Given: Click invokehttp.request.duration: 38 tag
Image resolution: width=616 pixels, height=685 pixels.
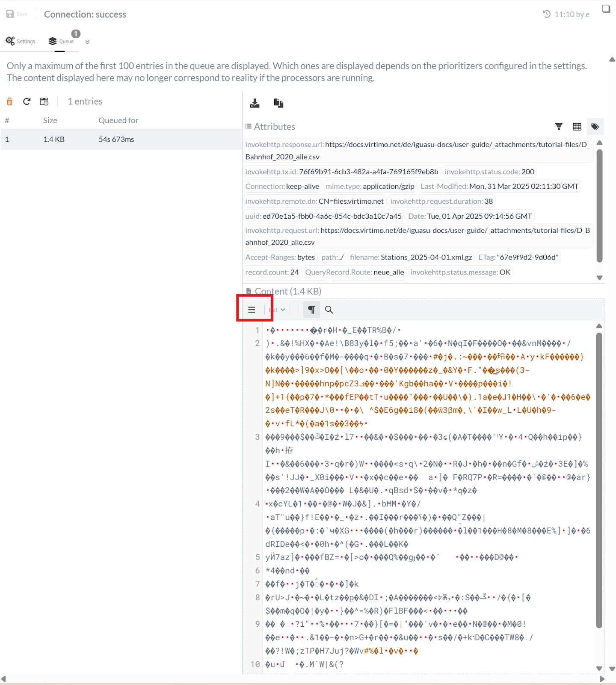Looking at the screenshot, I should pyautogui.click(x=441, y=201).
